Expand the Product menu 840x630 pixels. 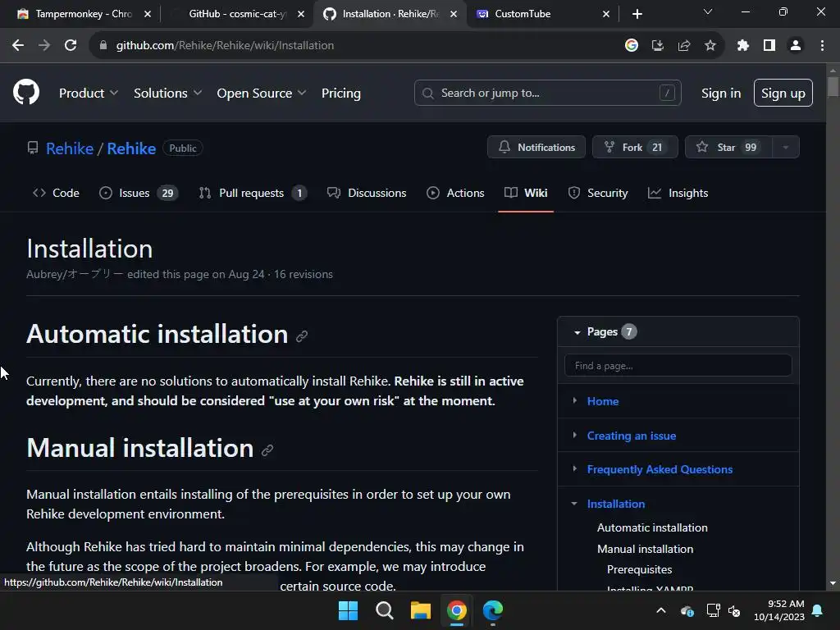(x=89, y=93)
